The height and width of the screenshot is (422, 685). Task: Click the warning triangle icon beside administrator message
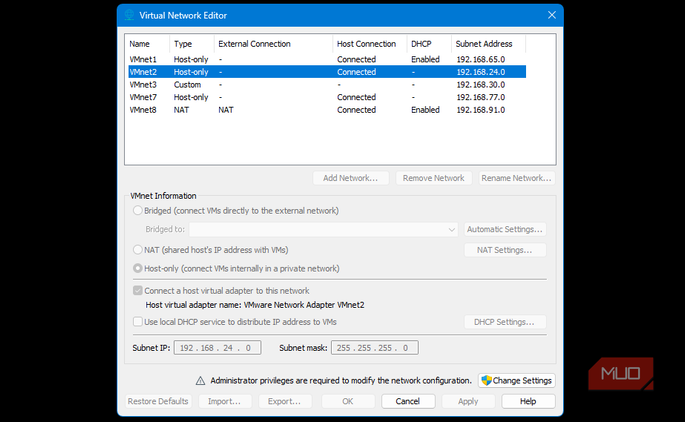200,381
